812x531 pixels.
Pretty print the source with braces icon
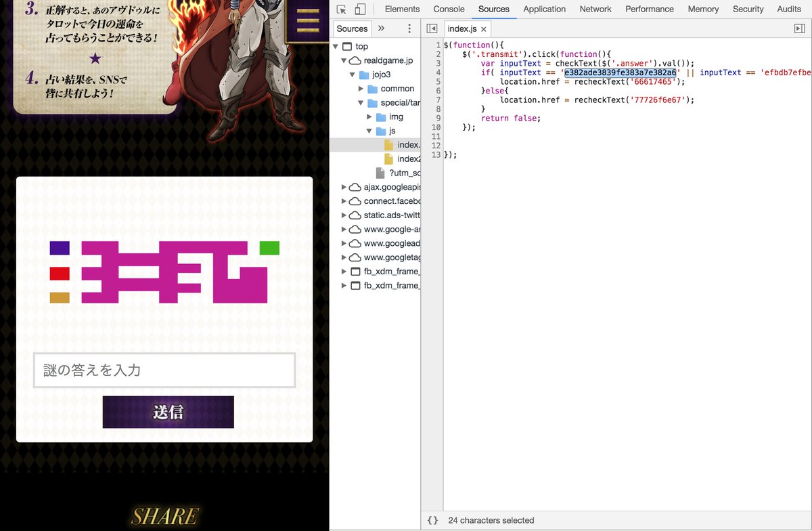(x=432, y=520)
